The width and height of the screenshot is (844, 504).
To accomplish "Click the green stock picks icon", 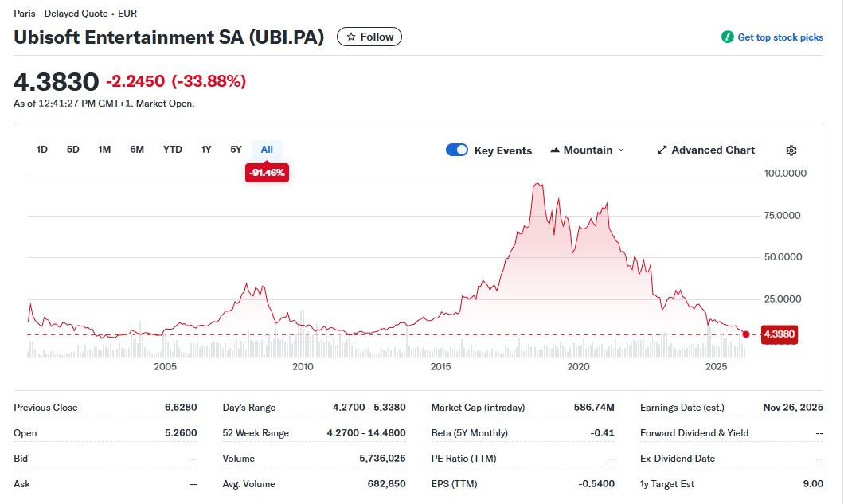I will [x=727, y=37].
